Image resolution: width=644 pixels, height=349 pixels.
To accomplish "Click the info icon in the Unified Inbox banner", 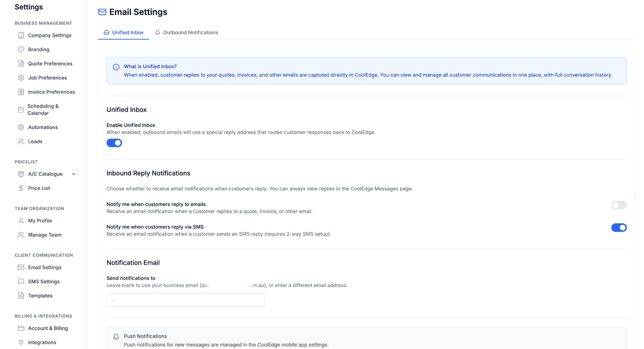I will (x=116, y=67).
